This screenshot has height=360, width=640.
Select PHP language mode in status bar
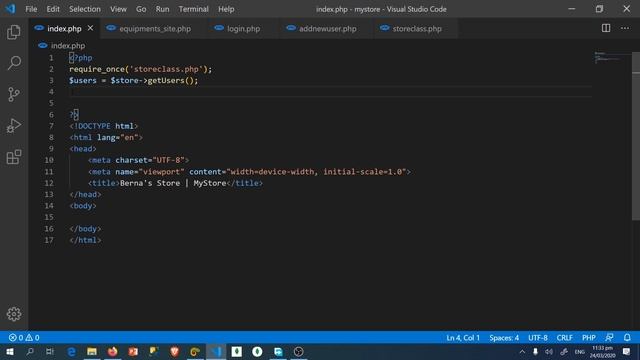pos(589,338)
